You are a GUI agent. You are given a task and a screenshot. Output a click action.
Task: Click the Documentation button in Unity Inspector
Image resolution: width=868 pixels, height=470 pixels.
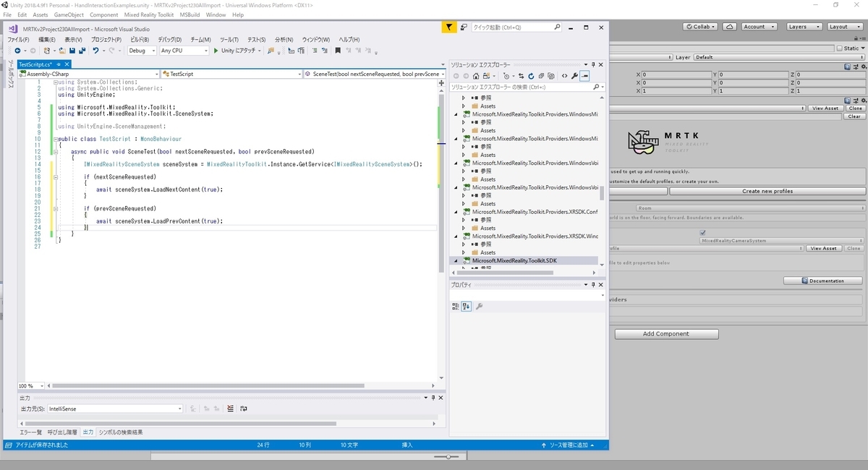coord(823,281)
